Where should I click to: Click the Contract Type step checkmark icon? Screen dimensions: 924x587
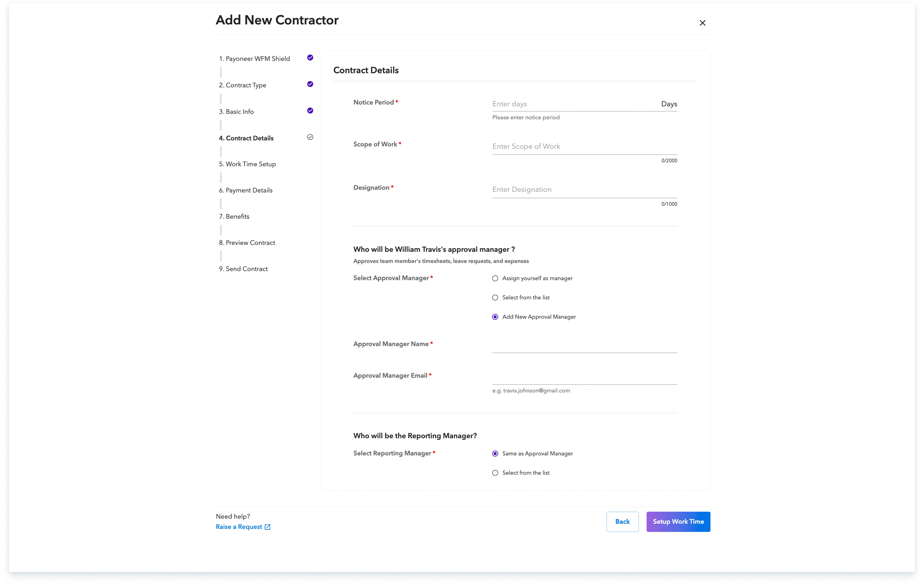click(310, 84)
